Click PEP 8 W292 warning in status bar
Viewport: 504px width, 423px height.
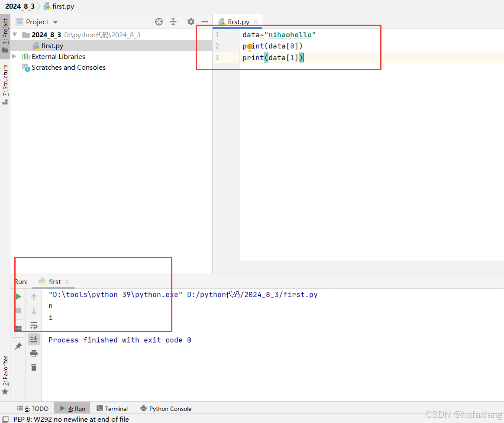(71, 419)
